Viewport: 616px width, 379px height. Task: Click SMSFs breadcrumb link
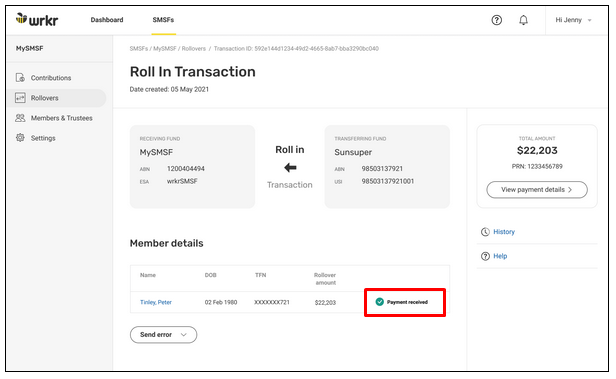point(139,49)
